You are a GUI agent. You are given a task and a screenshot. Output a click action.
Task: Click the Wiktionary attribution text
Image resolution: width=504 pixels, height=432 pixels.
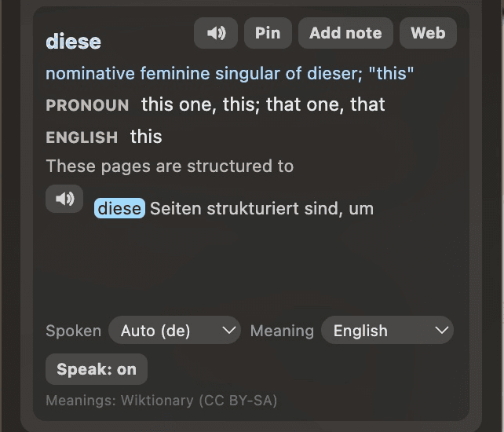point(162,401)
